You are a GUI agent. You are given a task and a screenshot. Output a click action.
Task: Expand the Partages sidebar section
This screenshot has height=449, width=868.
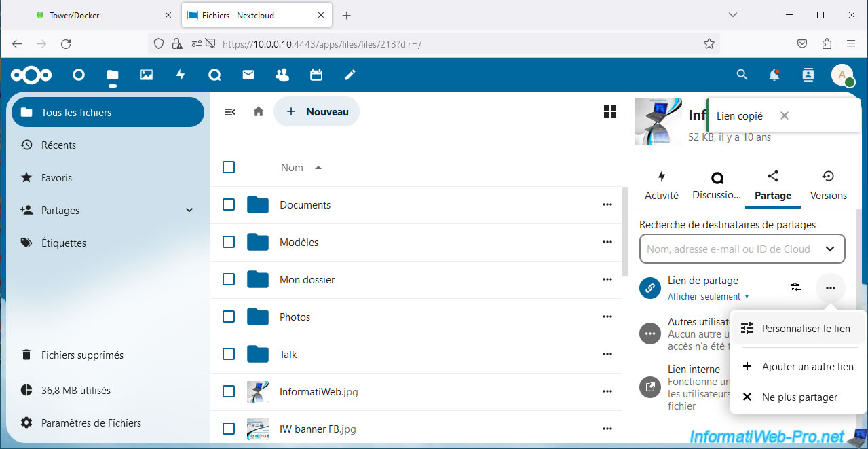(x=189, y=211)
